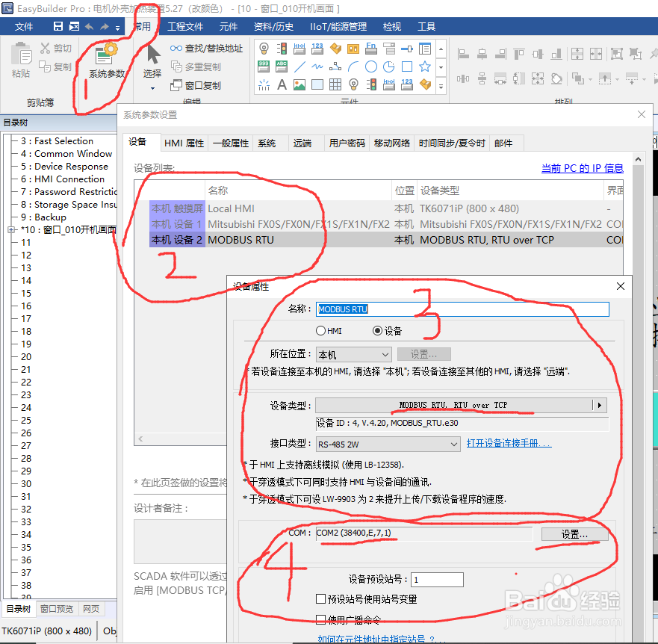Click the 名称 MODBUS RTU name field

pos(462,309)
